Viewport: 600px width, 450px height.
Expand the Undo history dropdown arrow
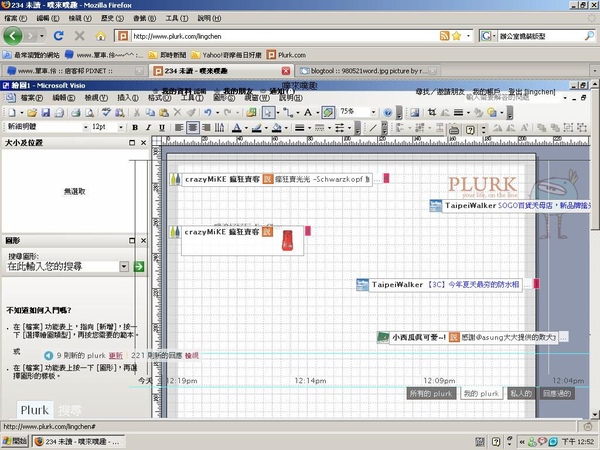(x=217, y=112)
